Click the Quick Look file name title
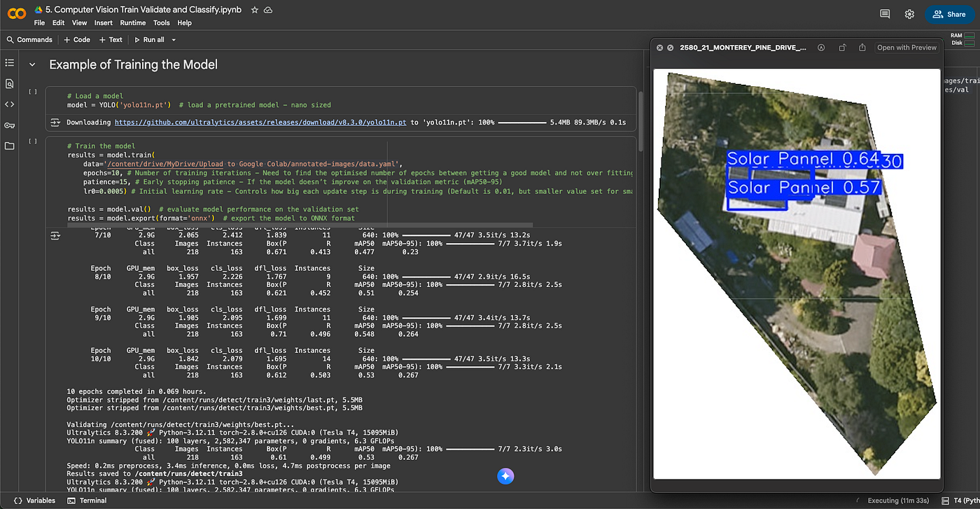Image resolution: width=980 pixels, height=509 pixels. click(x=743, y=48)
